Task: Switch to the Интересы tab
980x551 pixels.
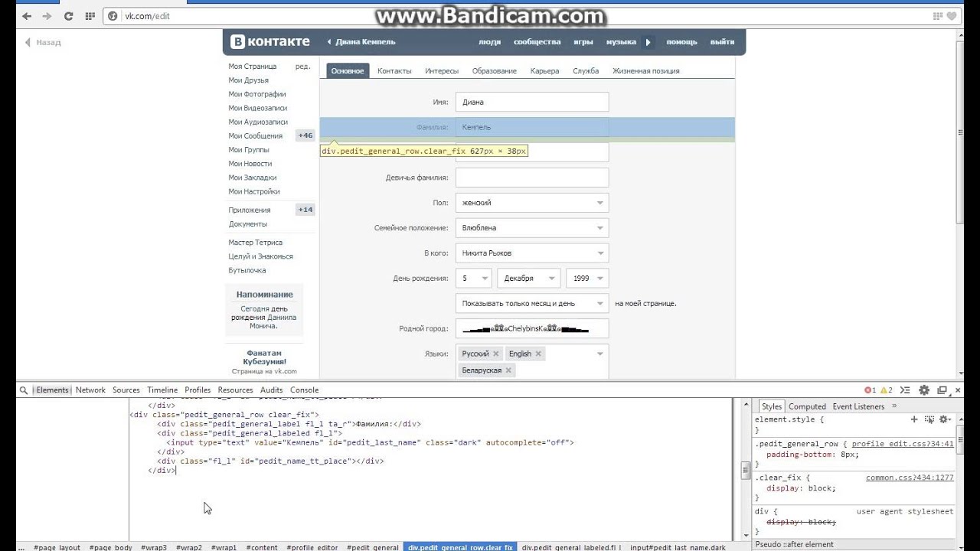Action: tap(442, 70)
